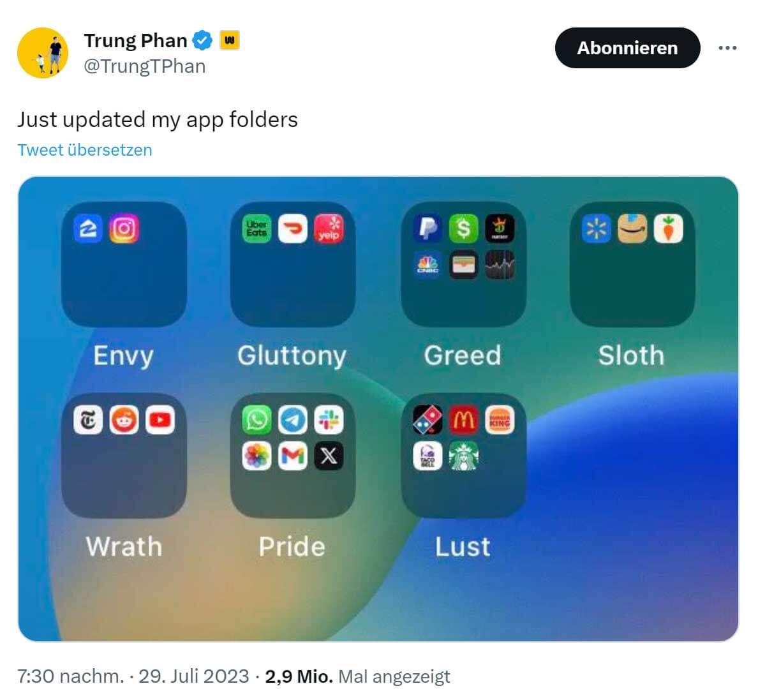Click the Abonnieren button
The width and height of the screenshot is (758, 700).
click(627, 48)
